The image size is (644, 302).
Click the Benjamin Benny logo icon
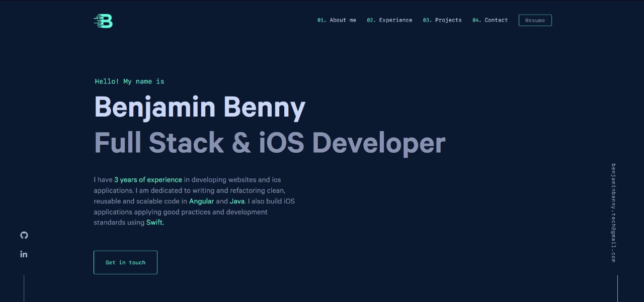(103, 21)
